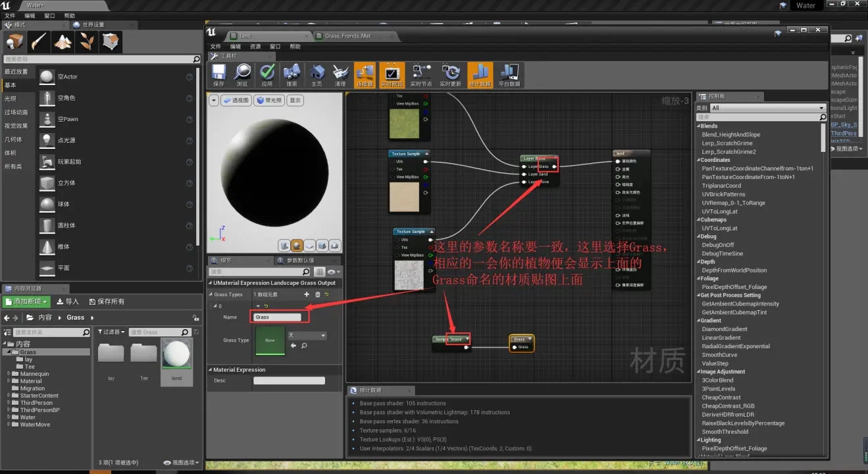Toggle 连接器 (Connectors) display
This screenshot has height=474, width=868.
(365, 75)
